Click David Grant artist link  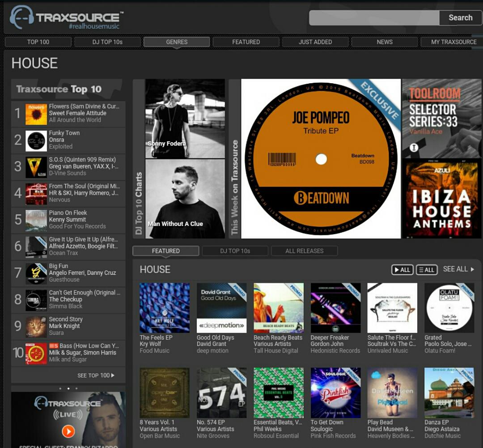tap(211, 344)
